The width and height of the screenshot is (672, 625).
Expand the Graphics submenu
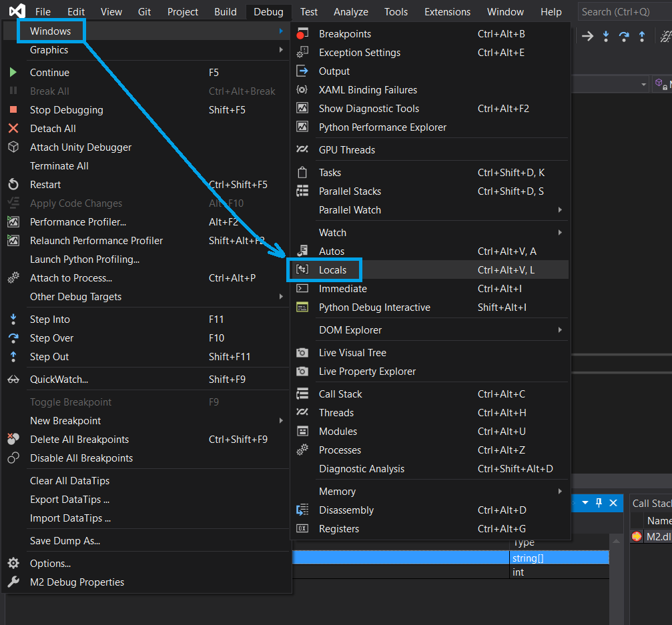[x=281, y=49]
